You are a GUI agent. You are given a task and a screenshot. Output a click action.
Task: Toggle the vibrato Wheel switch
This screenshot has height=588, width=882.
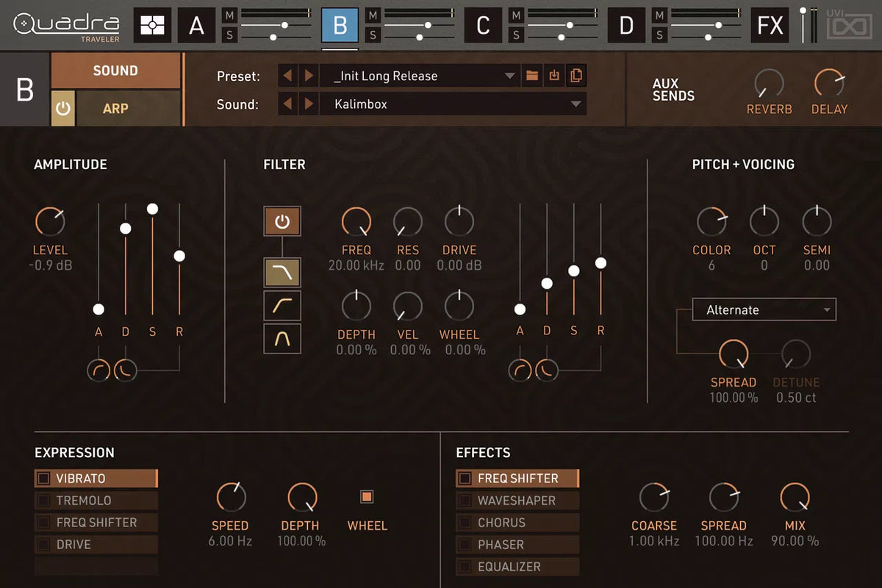tap(367, 497)
